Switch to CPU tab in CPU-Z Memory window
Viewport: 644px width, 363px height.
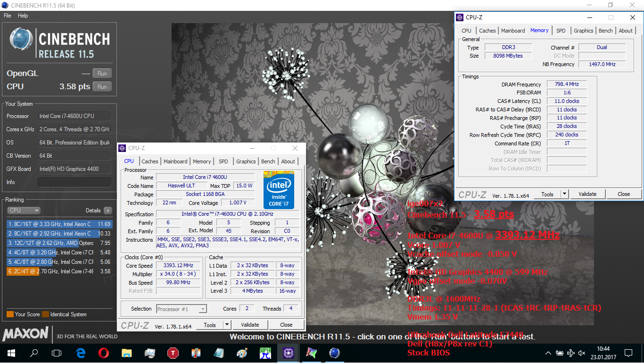point(467,31)
